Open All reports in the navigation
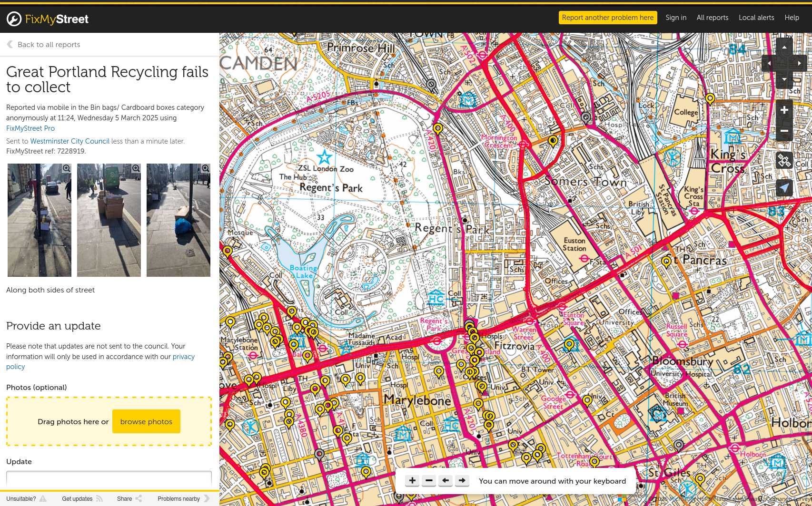812x506 pixels. point(713,18)
